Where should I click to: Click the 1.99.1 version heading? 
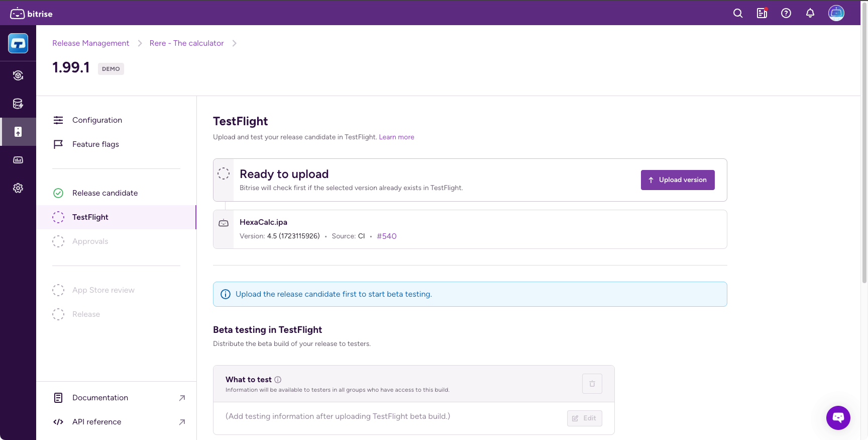click(x=71, y=67)
